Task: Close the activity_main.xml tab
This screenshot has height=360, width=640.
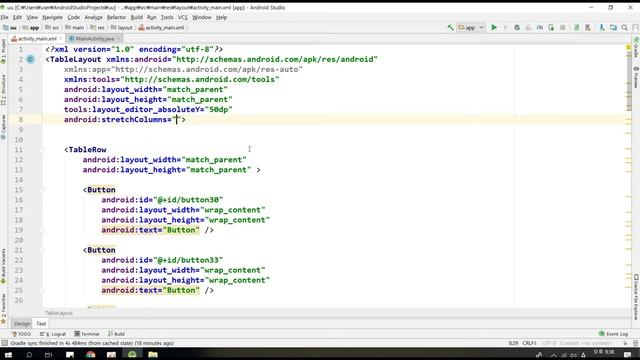Action: tap(61, 38)
